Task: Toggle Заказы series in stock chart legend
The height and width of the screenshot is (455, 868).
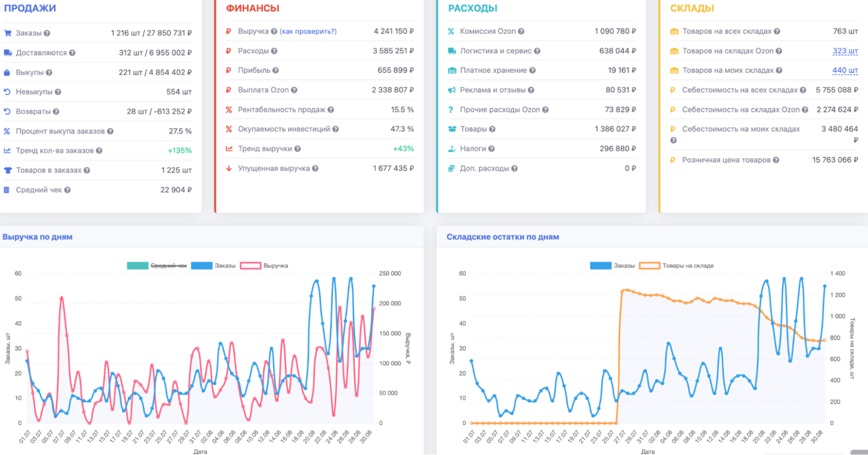Action: point(612,265)
